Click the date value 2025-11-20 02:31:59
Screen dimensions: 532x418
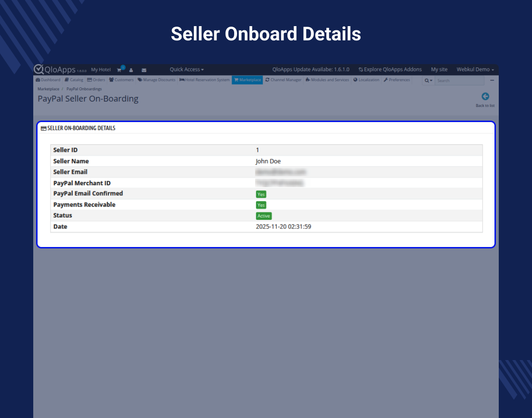283,226
